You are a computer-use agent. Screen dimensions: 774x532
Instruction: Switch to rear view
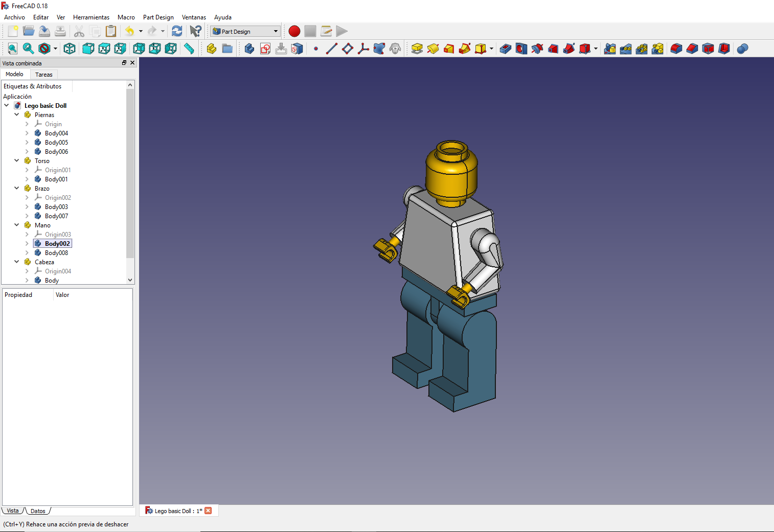pyautogui.click(x=139, y=49)
